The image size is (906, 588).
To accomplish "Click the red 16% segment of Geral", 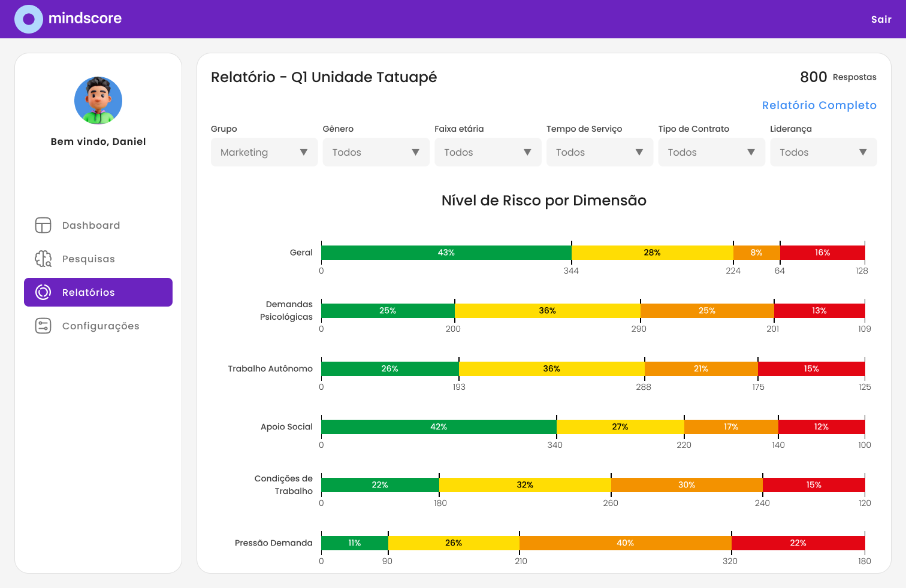I will pos(822,252).
